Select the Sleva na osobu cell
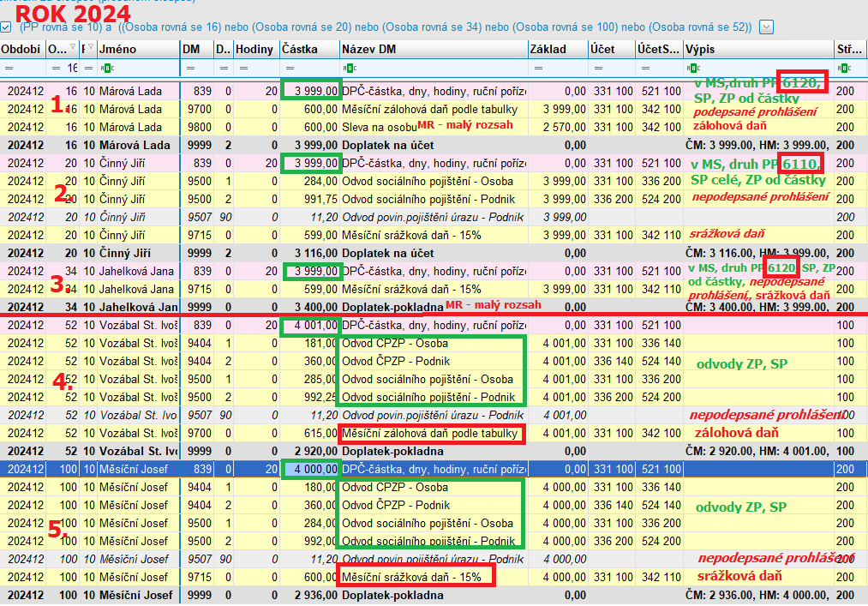The image size is (868, 606). [x=434, y=127]
